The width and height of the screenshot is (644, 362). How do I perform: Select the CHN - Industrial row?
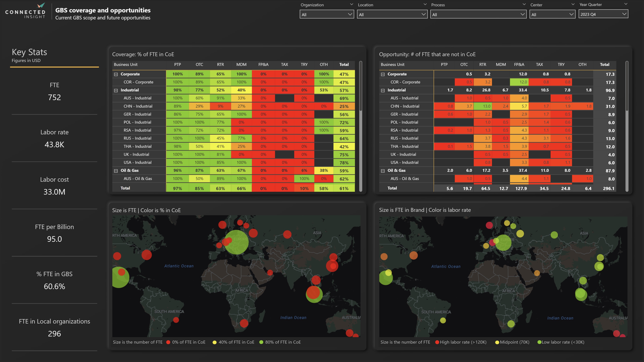click(x=138, y=106)
